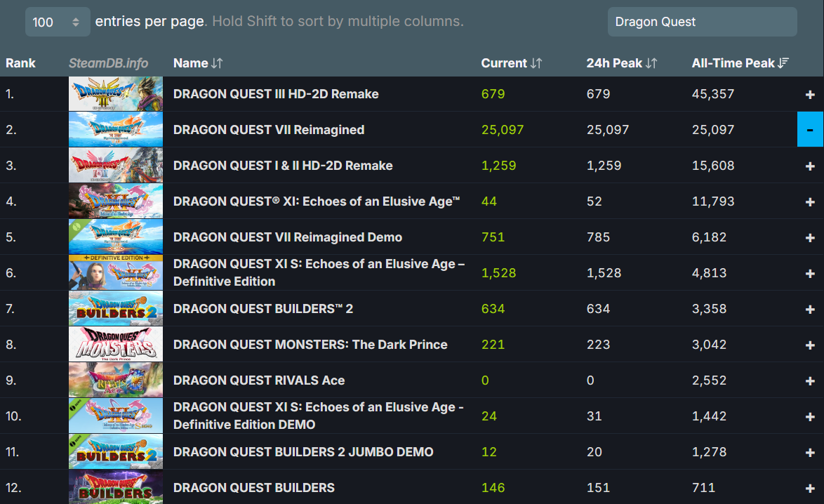Viewport: 824px width, 504px height.
Task: Click the Dragon Quest search field
Action: (x=702, y=22)
